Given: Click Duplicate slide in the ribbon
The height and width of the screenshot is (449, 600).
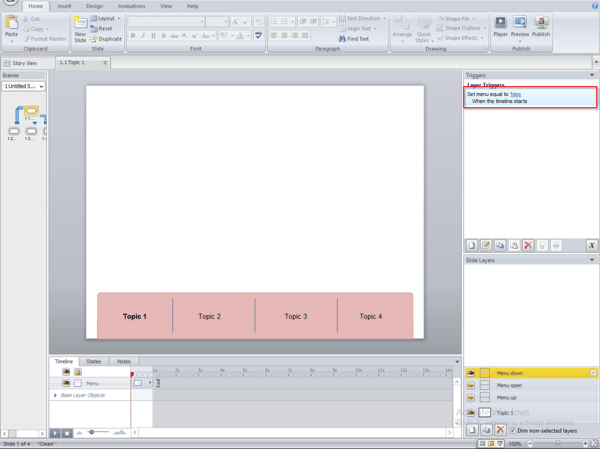Looking at the screenshot, I should [x=106, y=39].
